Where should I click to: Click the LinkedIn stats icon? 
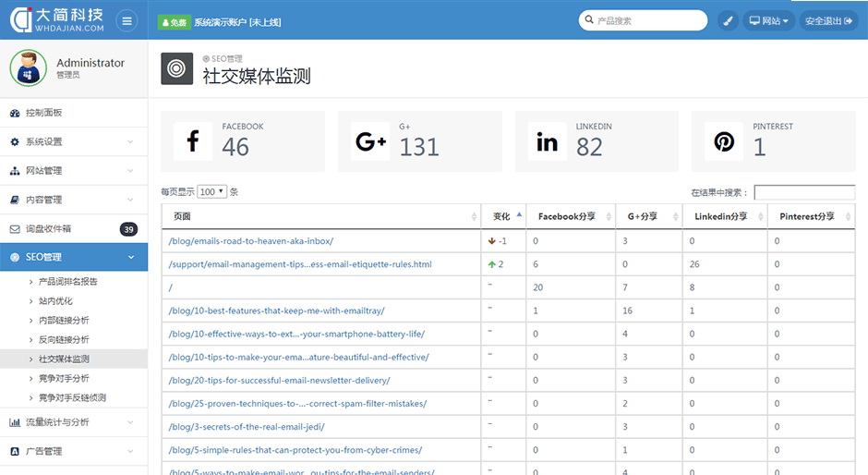pos(547,141)
